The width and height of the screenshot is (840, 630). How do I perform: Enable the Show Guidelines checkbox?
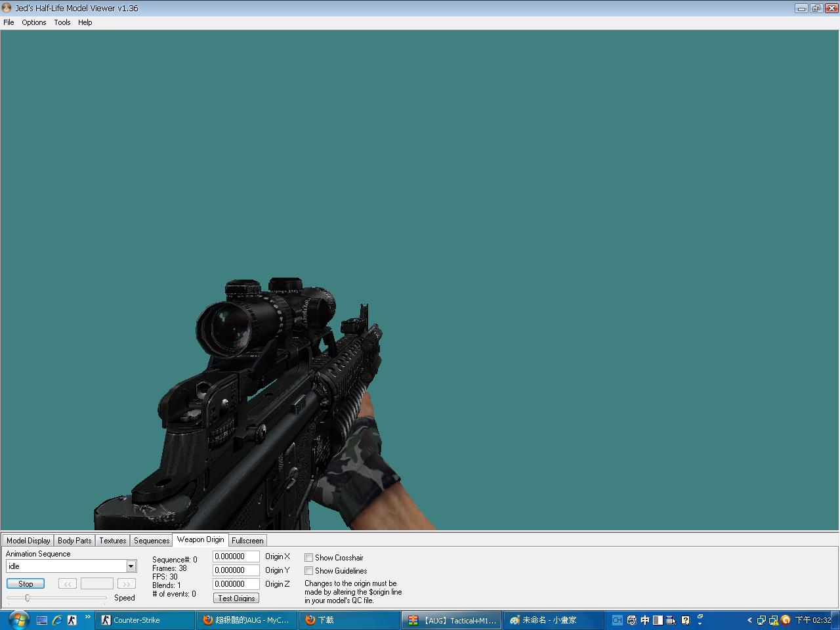308,571
